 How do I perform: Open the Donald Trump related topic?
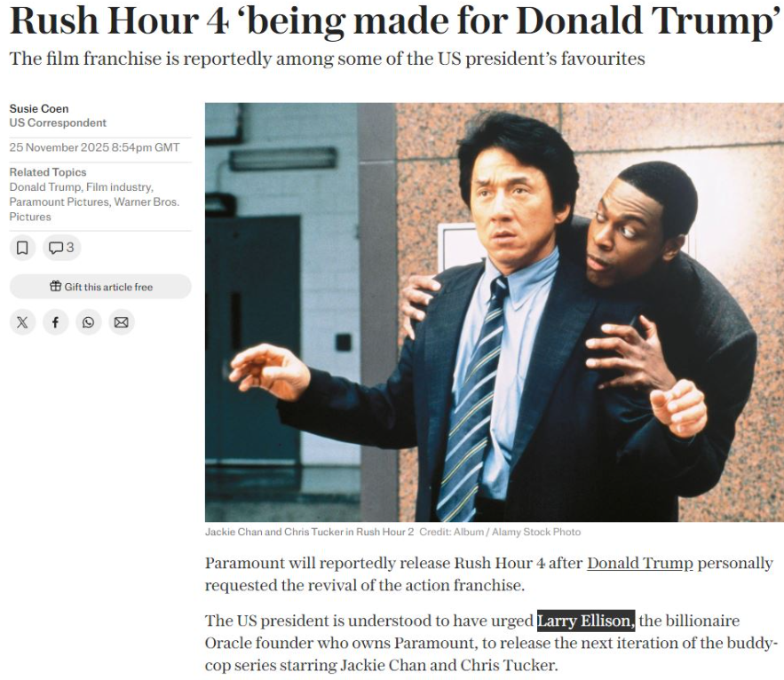pos(45,187)
